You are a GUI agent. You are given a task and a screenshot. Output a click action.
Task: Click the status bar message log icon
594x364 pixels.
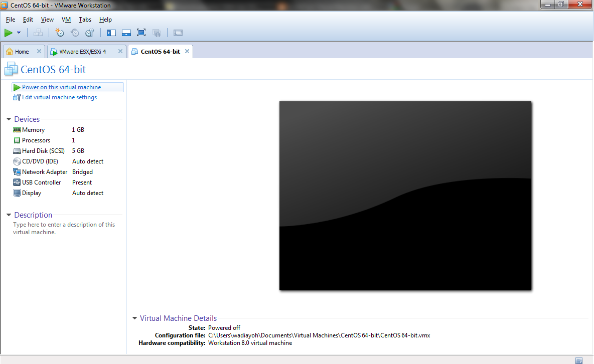579,360
